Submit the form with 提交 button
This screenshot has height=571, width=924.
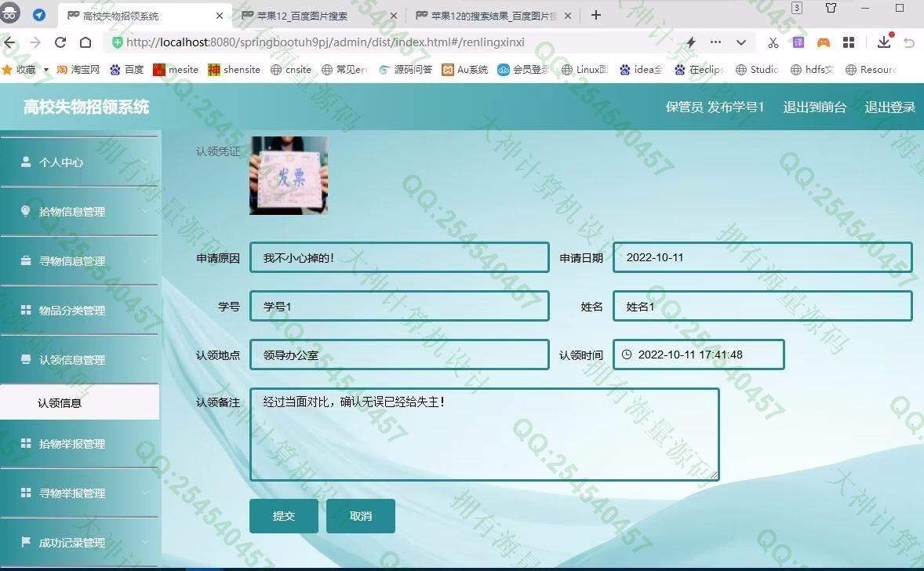283,516
